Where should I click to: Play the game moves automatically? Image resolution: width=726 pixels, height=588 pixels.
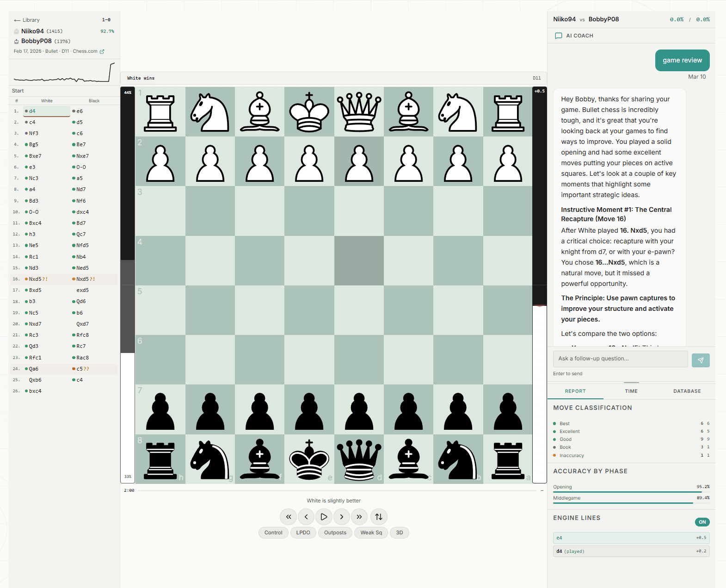pyautogui.click(x=324, y=517)
